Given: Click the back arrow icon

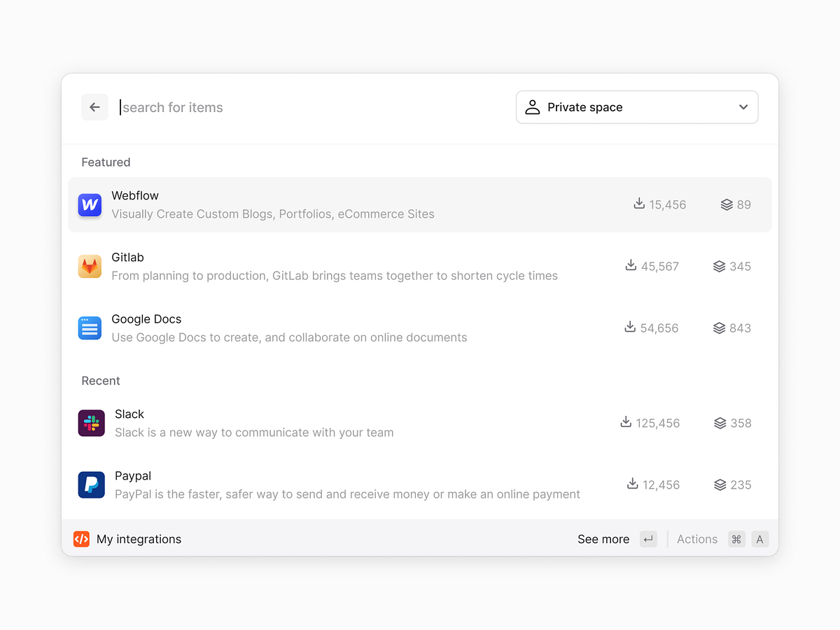Looking at the screenshot, I should 94,106.
